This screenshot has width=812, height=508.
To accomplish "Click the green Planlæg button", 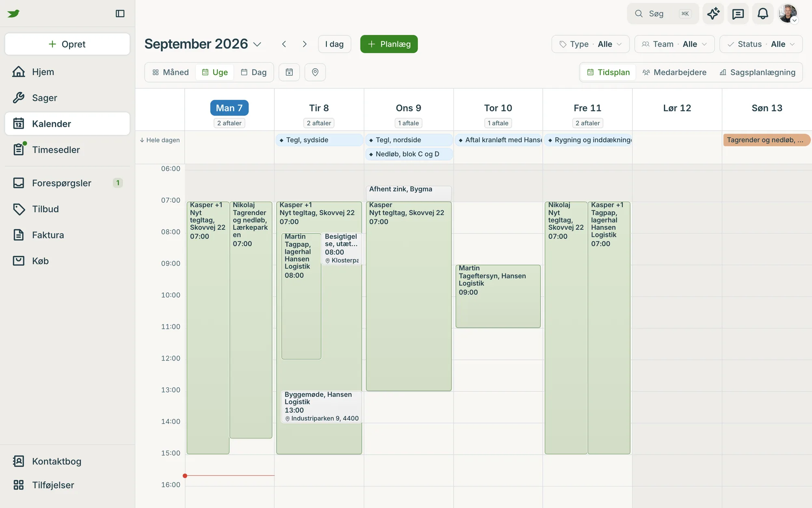I will [389, 44].
